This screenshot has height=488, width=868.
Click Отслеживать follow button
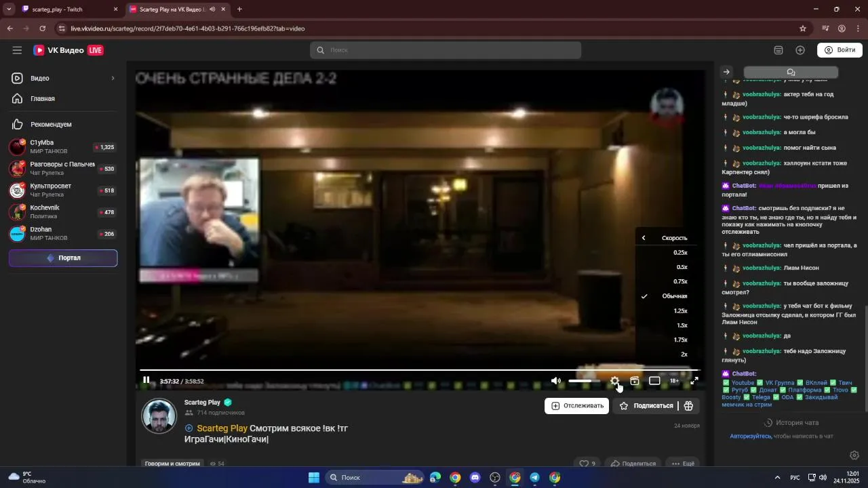(x=577, y=406)
